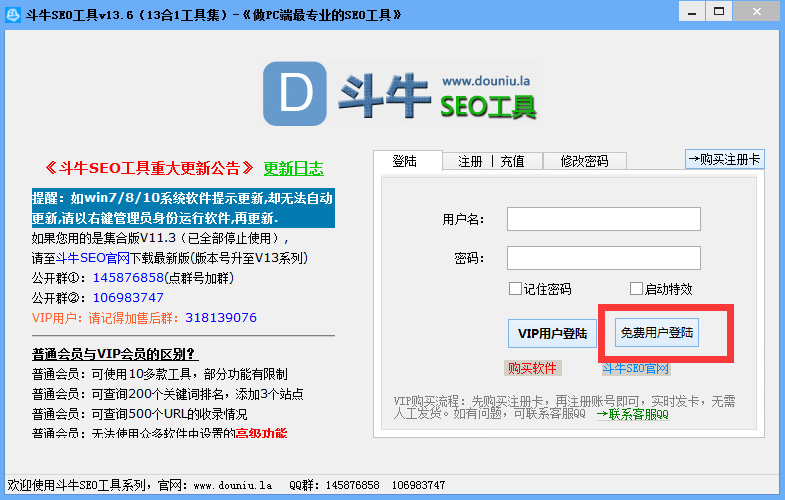Image resolution: width=785 pixels, height=500 pixels.
Task: Focus the 密码 input field
Action: (x=604, y=258)
